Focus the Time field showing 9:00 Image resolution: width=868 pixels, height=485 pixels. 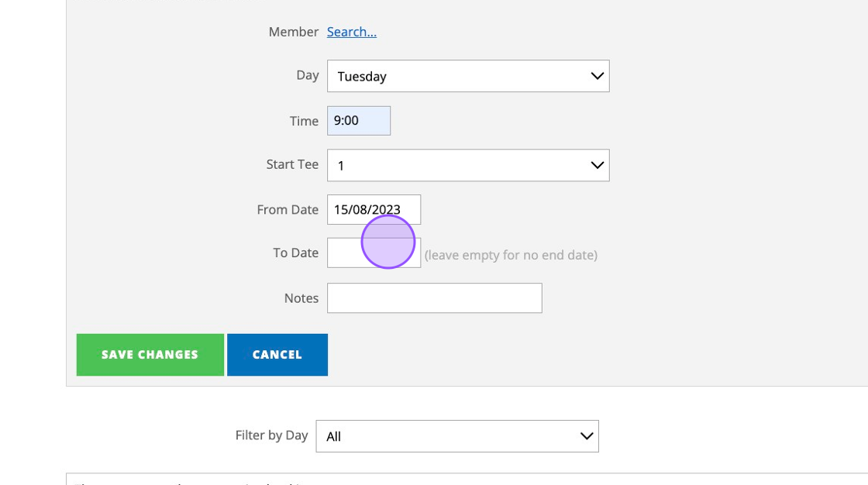pos(358,121)
